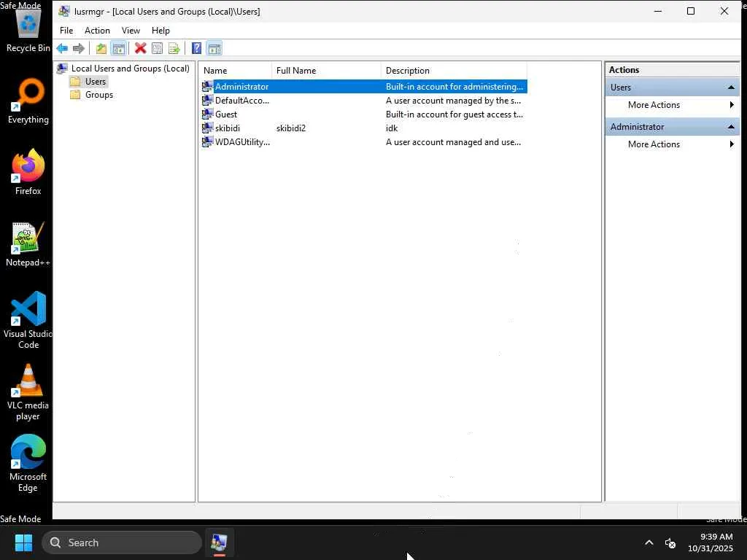The height and width of the screenshot is (560, 747).
Task: Open Properties toolbar icon
Action: tap(158, 48)
